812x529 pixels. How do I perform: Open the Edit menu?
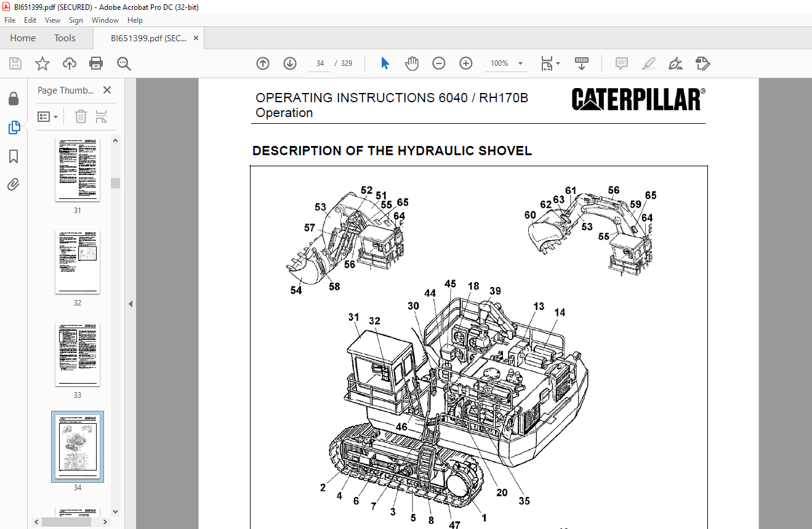(30, 20)
